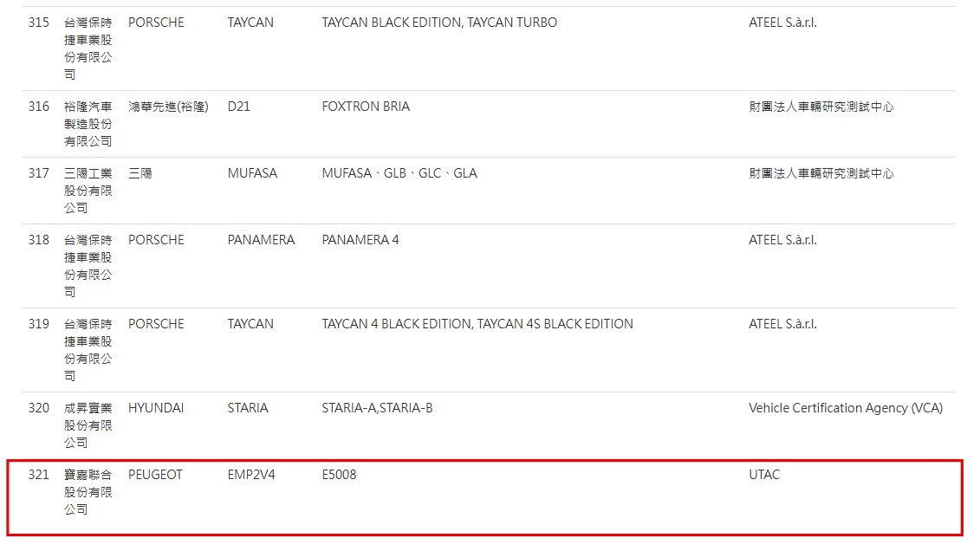Screen dimensions: 980x551
Task: Click the FOXTRON BRIA model cell
Action: pyautogui.click(x=366, y=107)
